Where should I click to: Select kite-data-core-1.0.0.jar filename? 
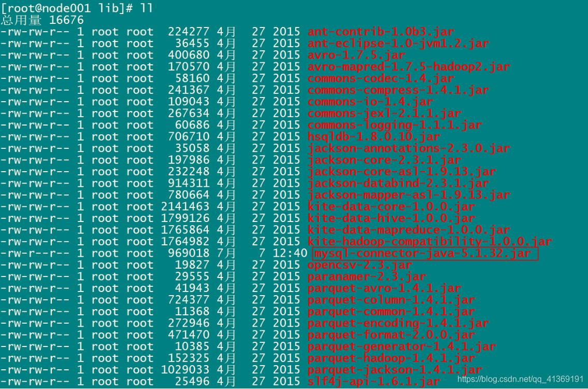pos(392,206)
